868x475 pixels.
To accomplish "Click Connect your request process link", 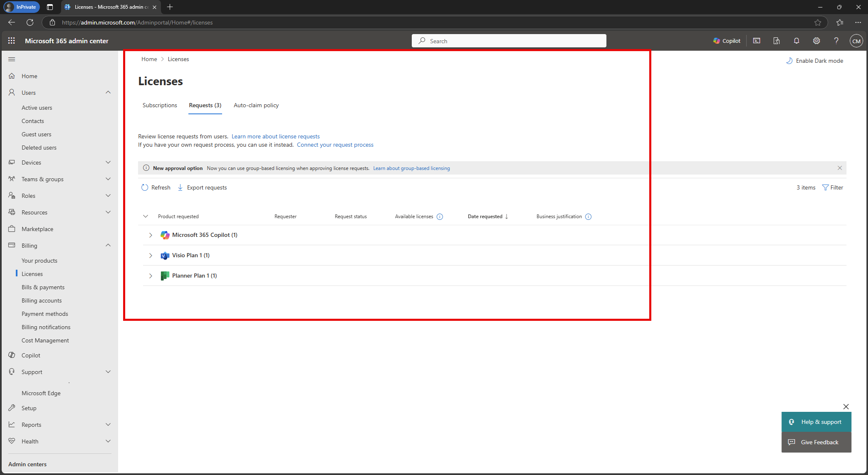I will pos(336,145).
